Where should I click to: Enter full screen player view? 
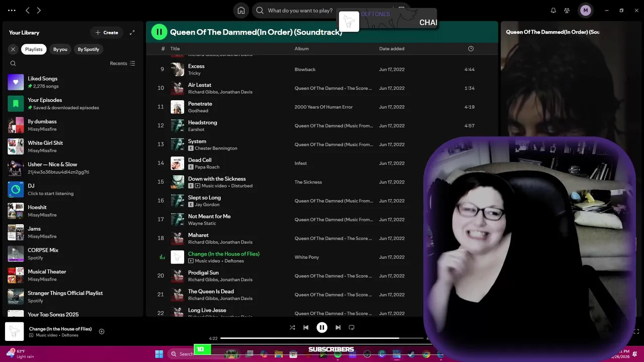click(x=636, y=331)
